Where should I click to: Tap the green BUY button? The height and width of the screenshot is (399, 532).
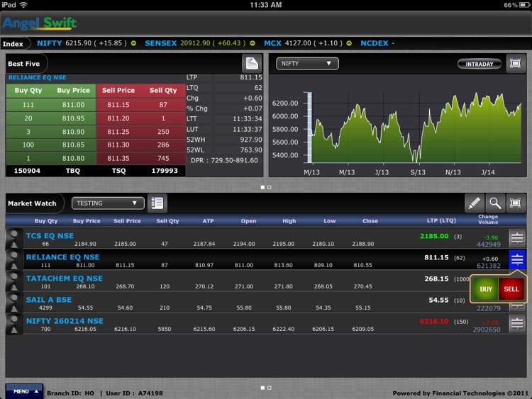pyautogui.click(x=485, y=289)
